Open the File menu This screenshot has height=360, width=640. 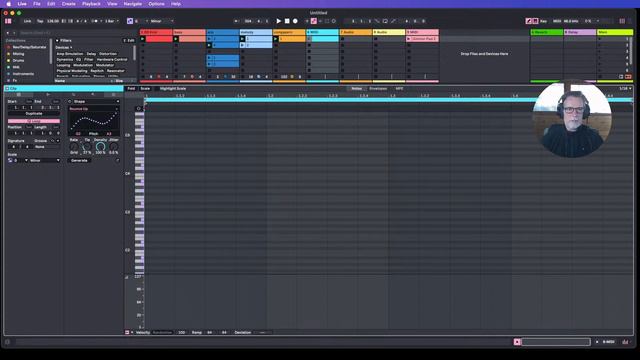[37, 4]
